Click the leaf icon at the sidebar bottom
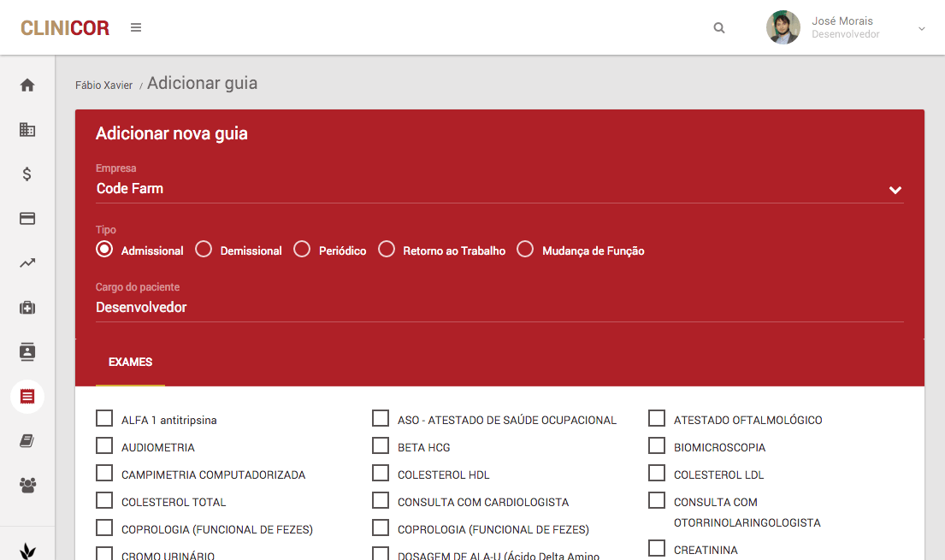Image resolution: width=945 pixels, height=560 pixels. (x=27, y=551)
